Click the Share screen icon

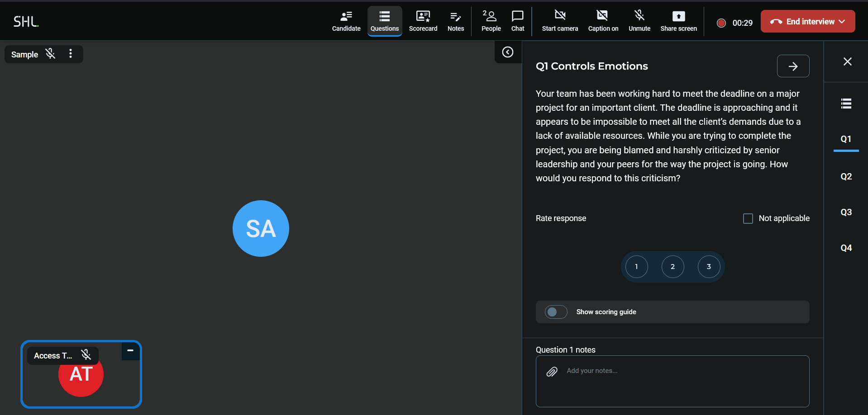pyautogui.click(x=678, y=17)
